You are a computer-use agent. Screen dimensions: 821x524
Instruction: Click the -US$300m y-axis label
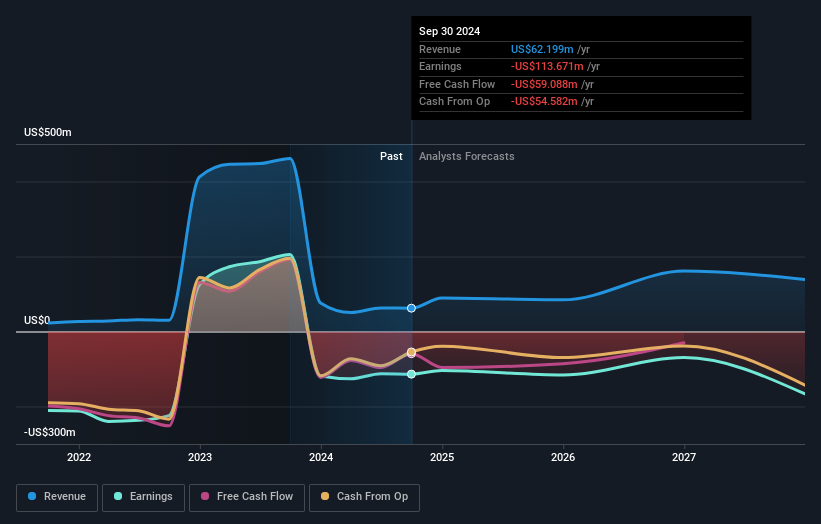point(50,432)
